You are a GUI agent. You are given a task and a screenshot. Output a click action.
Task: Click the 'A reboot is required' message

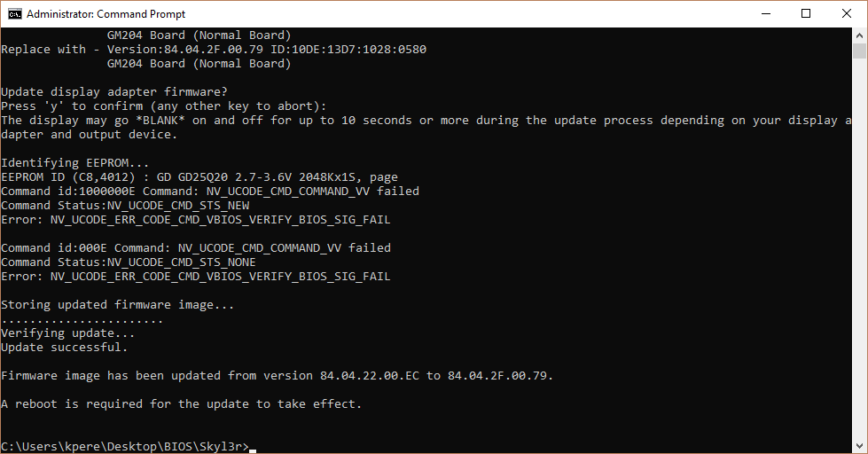pos(181,403)
